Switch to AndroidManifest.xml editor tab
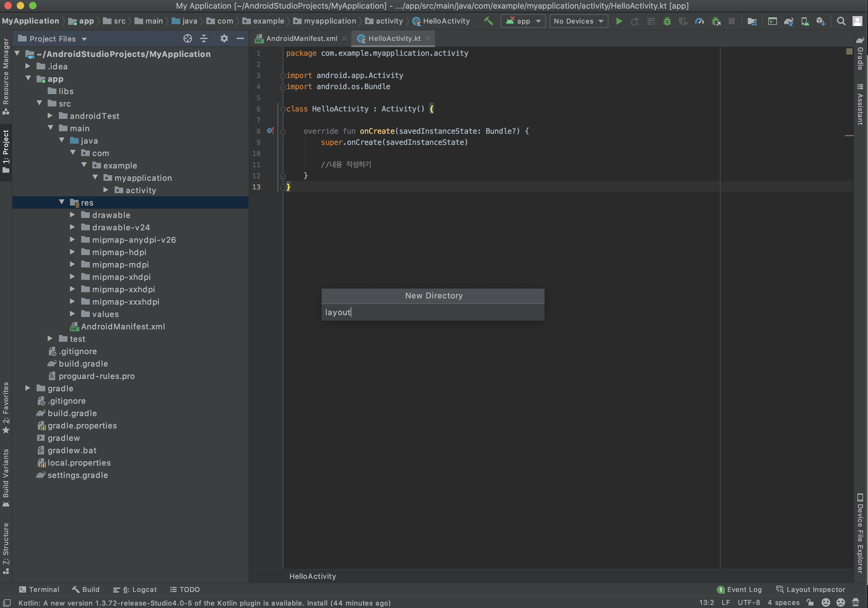This screenshot has height=608, width=868. 301,39
